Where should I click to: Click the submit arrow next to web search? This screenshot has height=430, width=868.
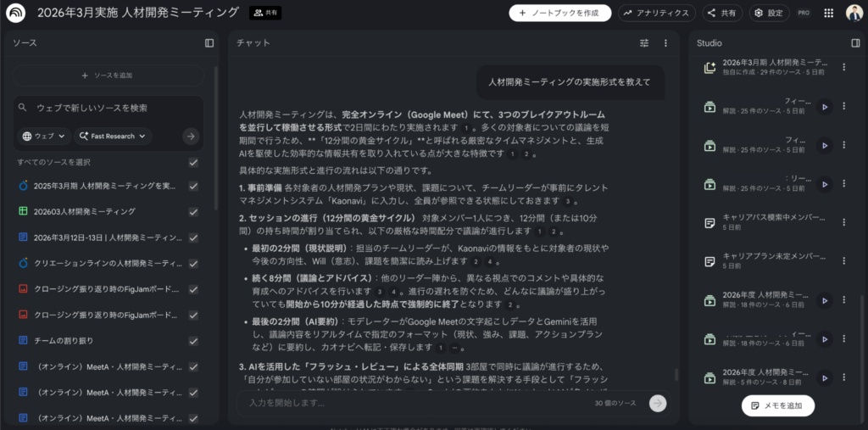[191, 136]
